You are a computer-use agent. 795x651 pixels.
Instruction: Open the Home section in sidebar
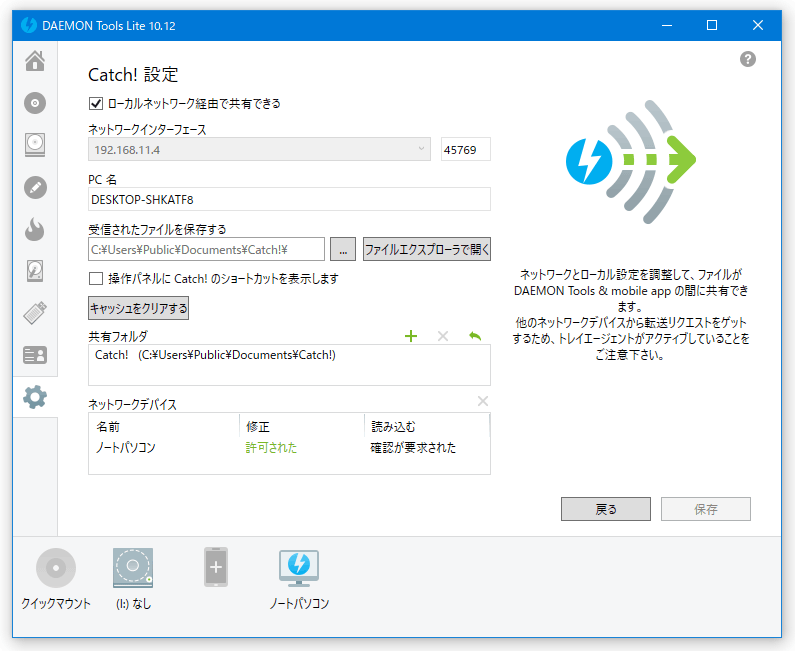35,61
